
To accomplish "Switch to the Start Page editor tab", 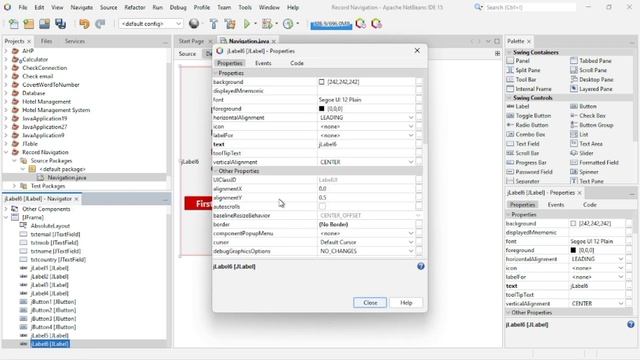I will pyautogui.click(x=191, y=41).
